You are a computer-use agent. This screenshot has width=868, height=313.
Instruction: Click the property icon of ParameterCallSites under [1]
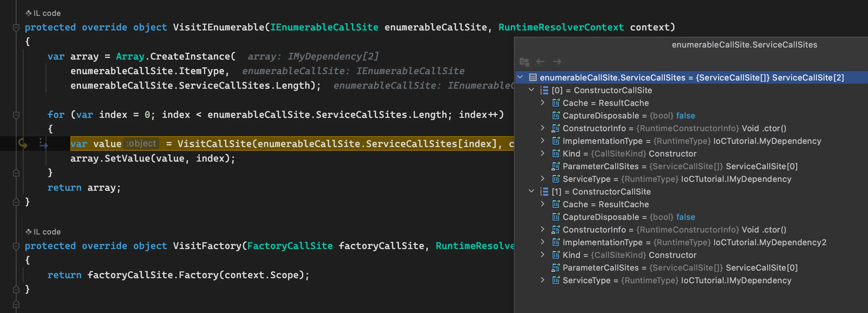[x=556, y=268]
